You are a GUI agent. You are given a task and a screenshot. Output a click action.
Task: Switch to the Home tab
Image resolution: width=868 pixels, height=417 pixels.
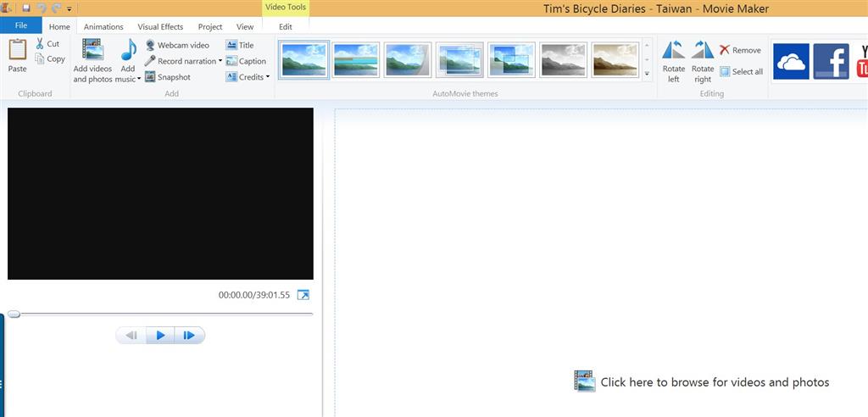point(59,26)
